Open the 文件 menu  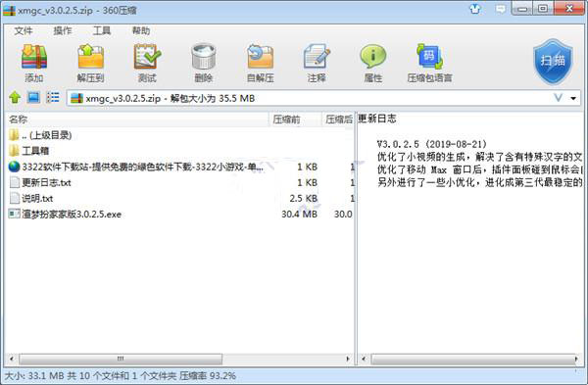click(x=24, y=30)
